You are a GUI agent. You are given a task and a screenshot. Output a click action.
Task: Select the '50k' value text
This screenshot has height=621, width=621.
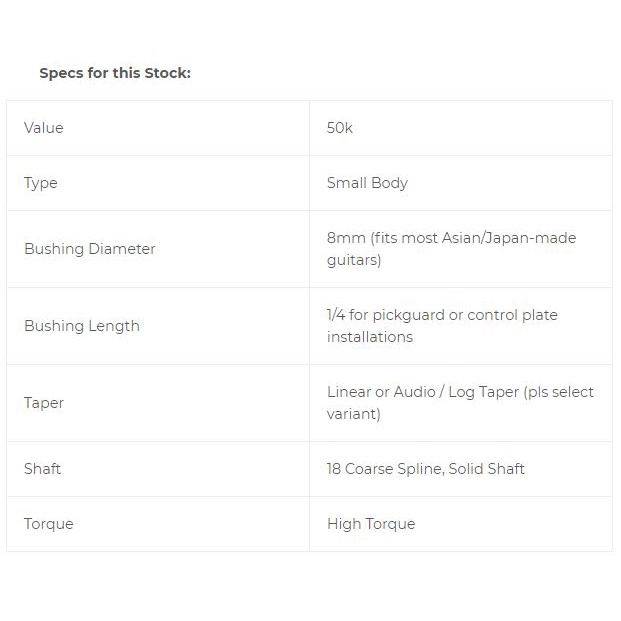tap(340, 128)
